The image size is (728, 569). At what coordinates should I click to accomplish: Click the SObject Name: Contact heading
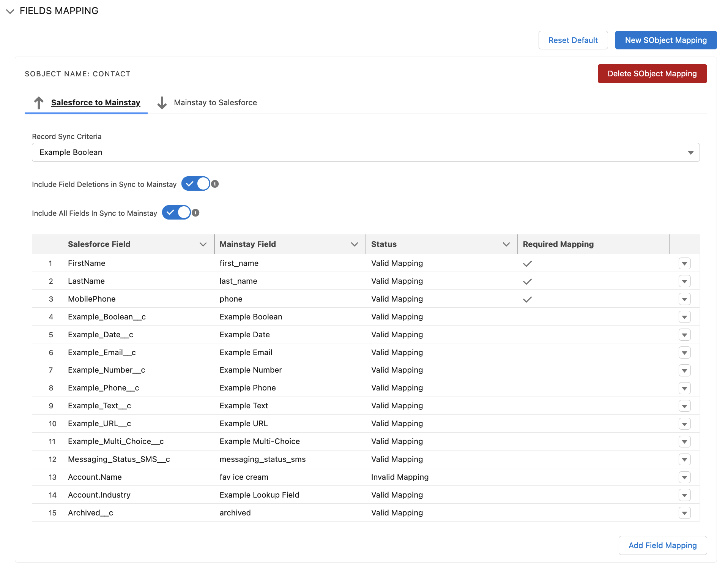pyautogui.click(x=77, y=74)
